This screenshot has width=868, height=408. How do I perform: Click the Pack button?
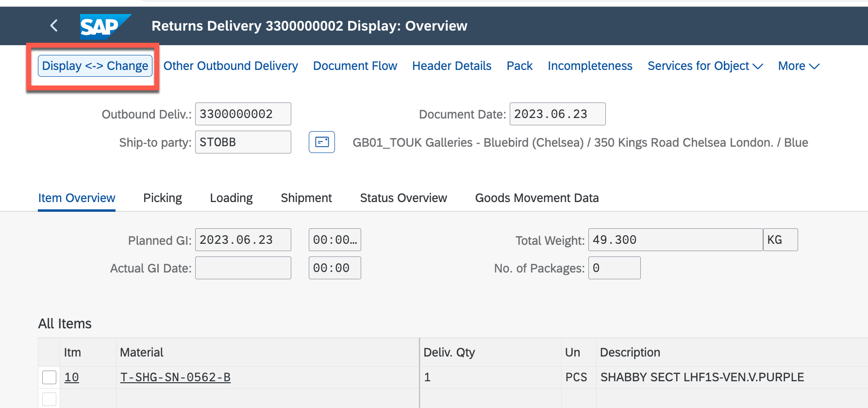coord(519,66)
